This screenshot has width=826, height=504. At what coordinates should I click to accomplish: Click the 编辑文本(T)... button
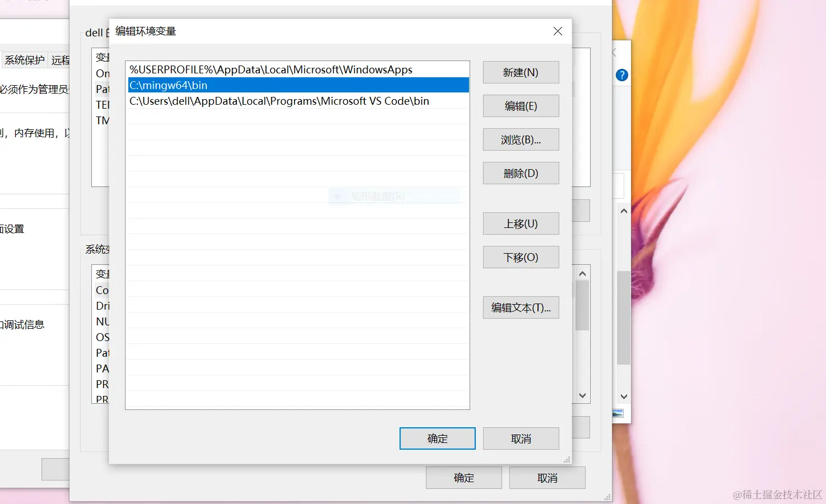[521, 307]
